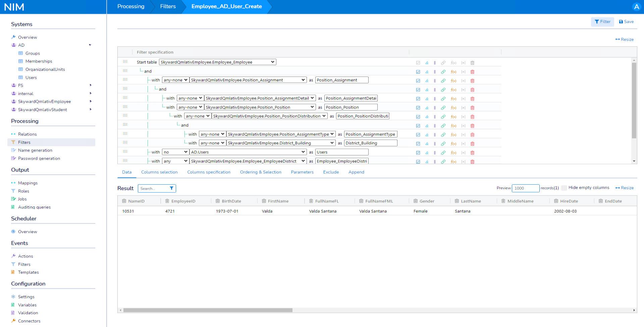The image size is (644, 327).
Task: Click the delete column icon next to BirthDate header
Action: tap(218, 201)
